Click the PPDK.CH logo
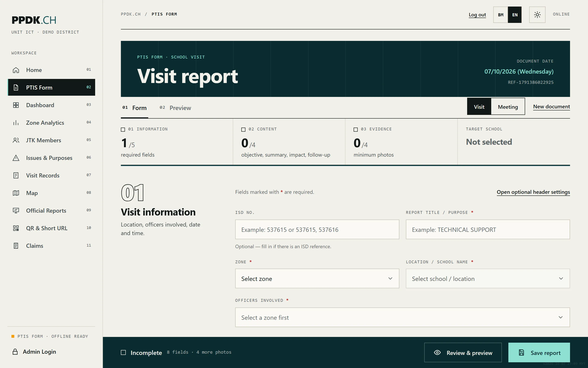The image size is (588, 368). pyautogui.click(x=34, y=20)
